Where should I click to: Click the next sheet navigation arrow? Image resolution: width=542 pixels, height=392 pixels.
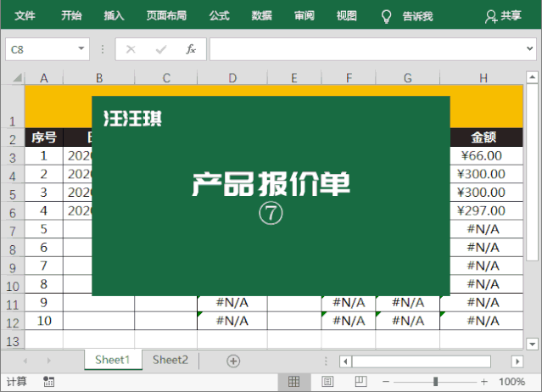tap(48, 361)
